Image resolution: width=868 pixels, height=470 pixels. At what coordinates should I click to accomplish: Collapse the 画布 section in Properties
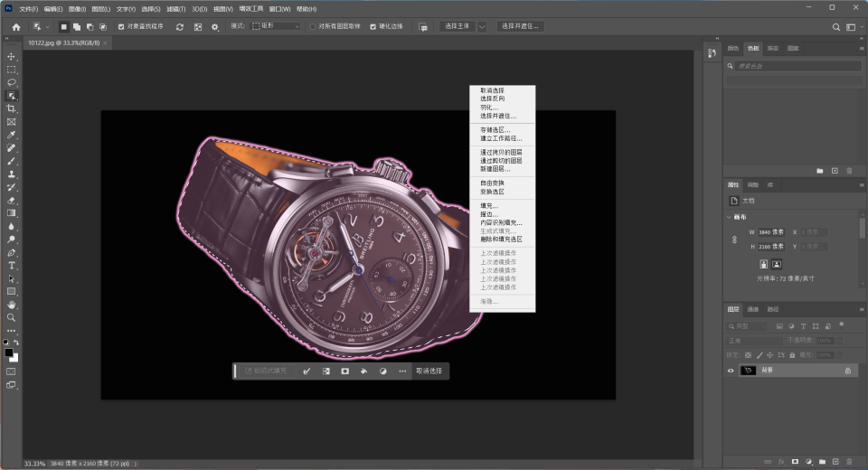730,217
